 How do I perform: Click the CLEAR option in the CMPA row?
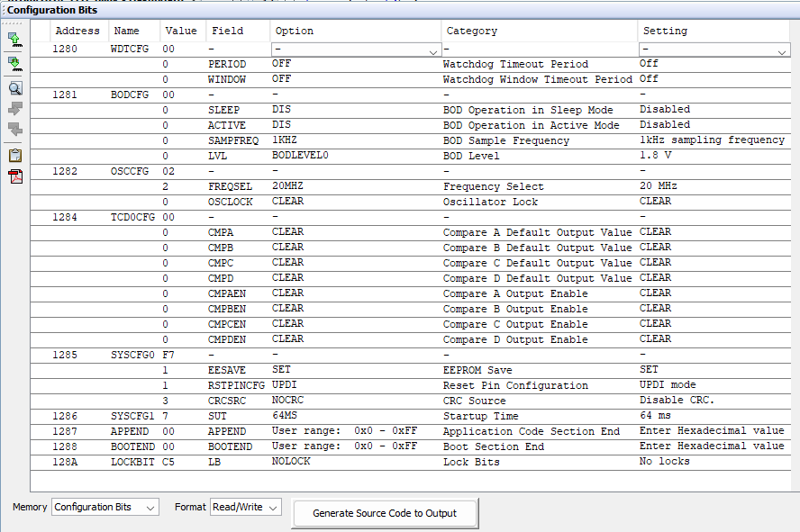click(x=287, y=232)
